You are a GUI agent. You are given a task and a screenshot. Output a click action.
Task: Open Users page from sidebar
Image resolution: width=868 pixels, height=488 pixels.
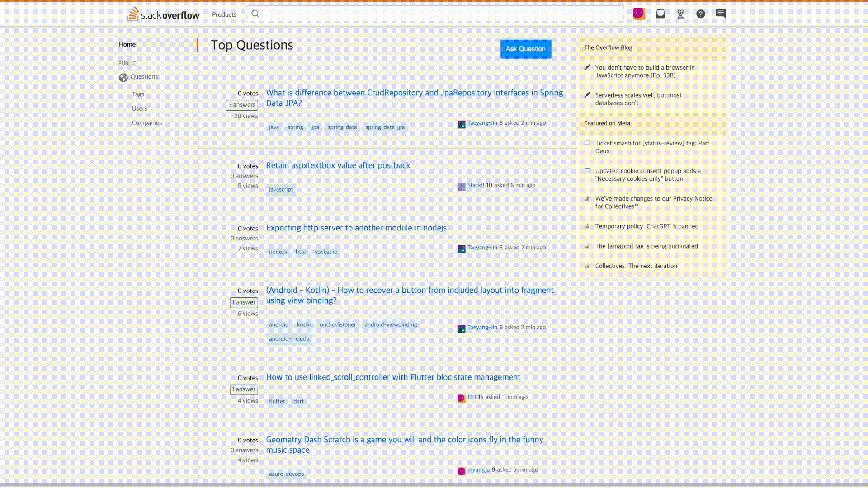click(x=139, y=108)
